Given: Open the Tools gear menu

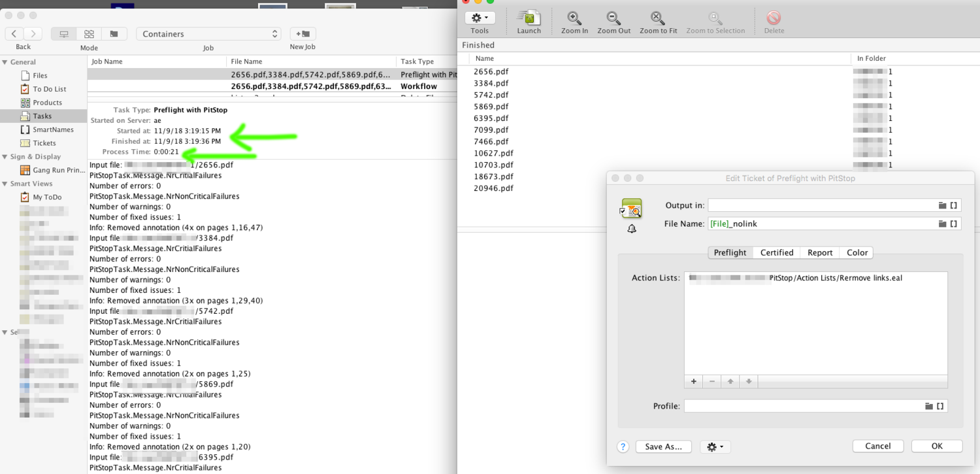Looking at the screenshot, I should [x=480, y=18].
